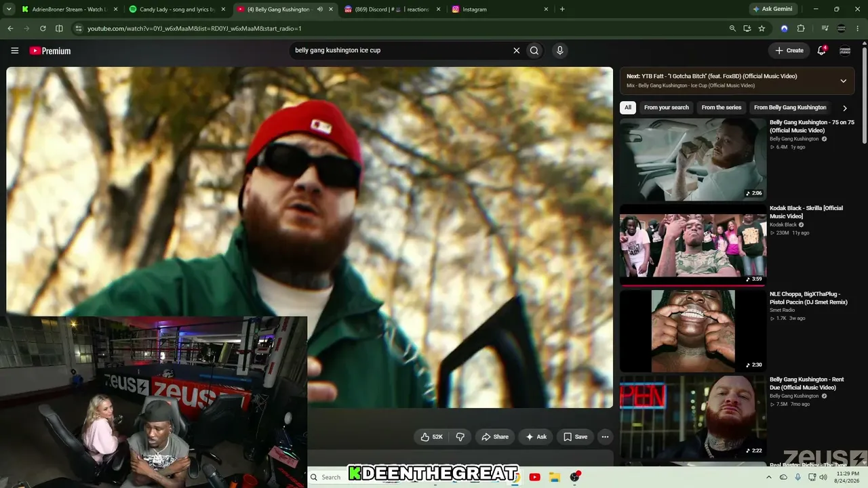Open Pistol Paccin remix thumbnail

692,331
